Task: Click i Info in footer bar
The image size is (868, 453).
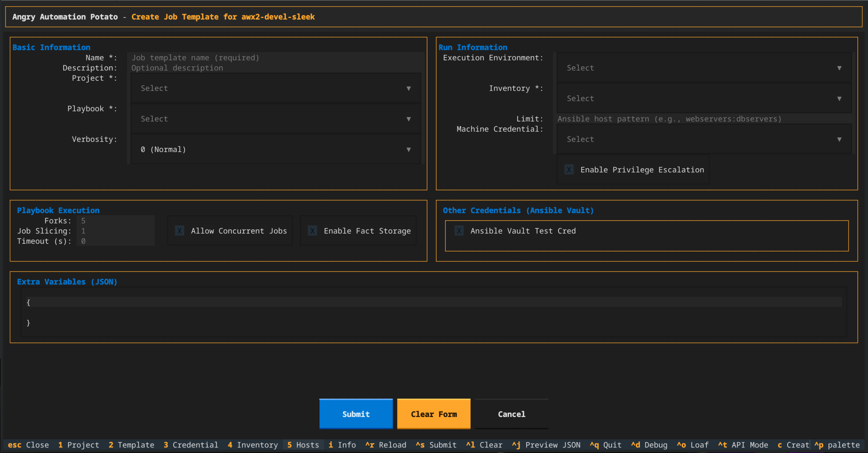Action: click(x=342, y=445)
